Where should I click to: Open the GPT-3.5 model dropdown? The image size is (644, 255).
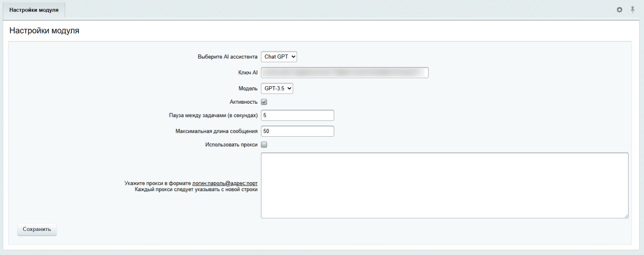[277, 88]
